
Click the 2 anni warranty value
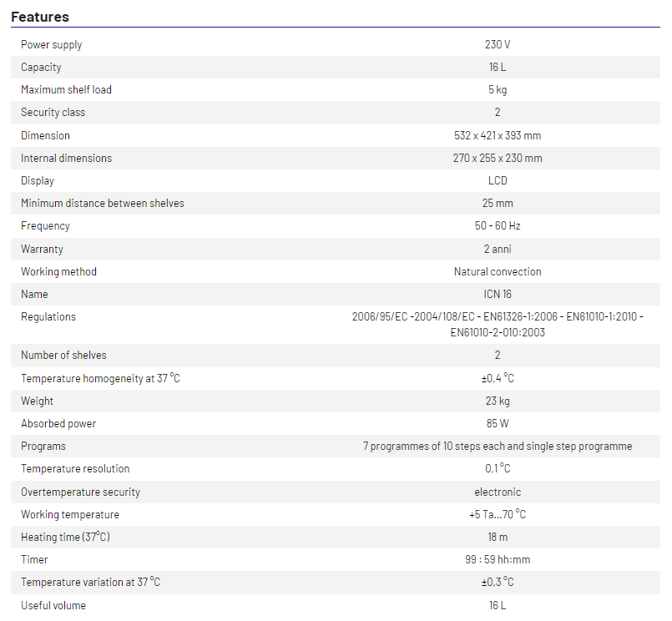point(497,249)
